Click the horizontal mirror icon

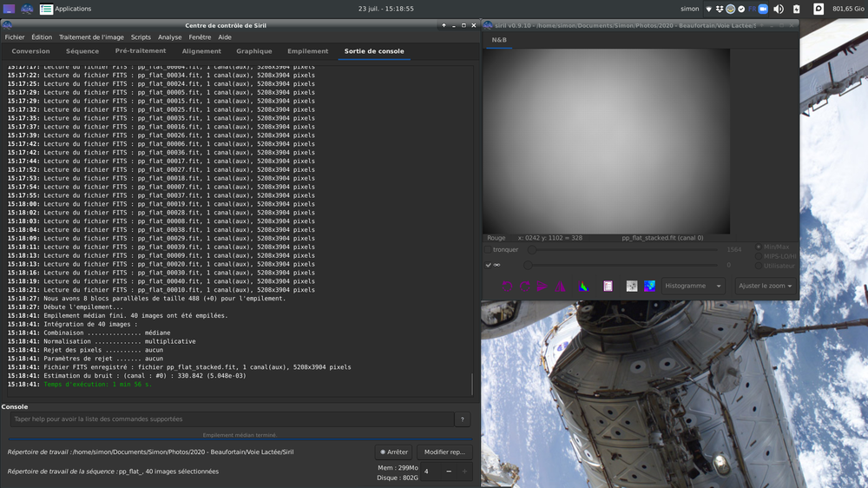542,286
